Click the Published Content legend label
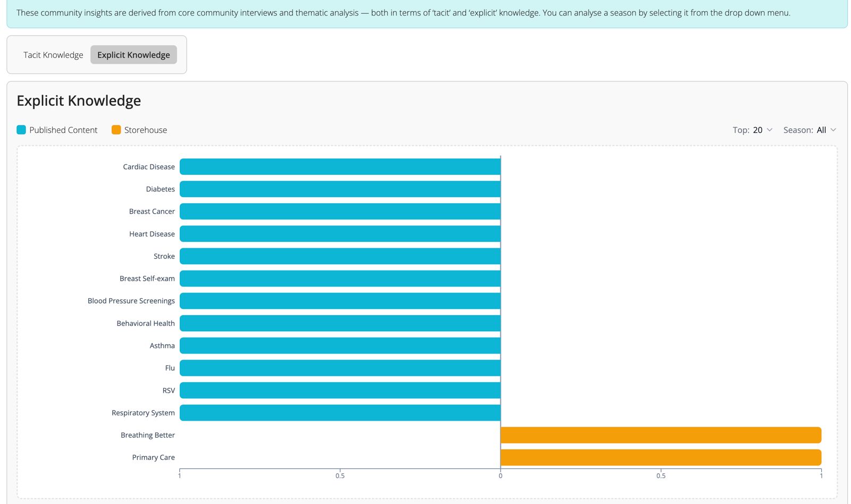This screenshot has width=851, height=504. tap(63, 130)
